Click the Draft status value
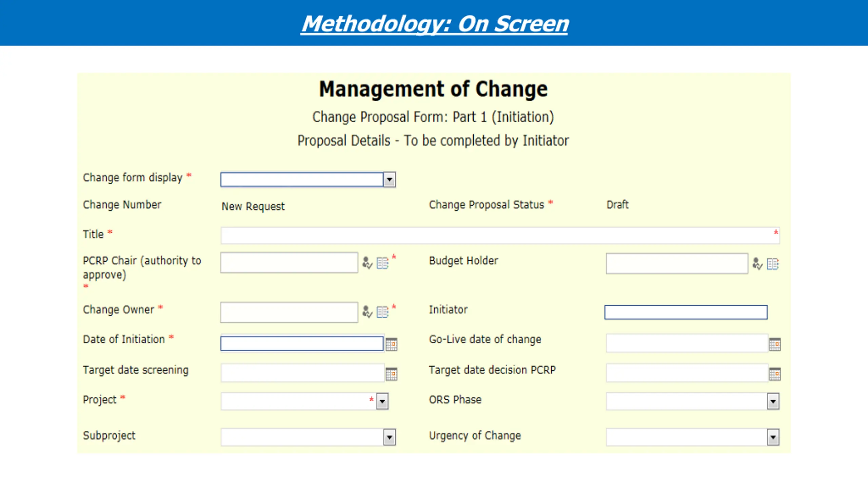The image size is (868, 488). pyautogui.click(x=617, y=205)
